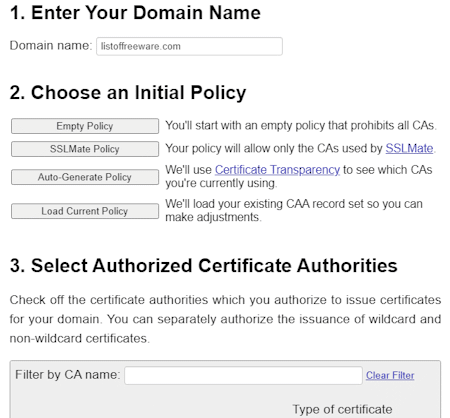Click the Auto-Generate Policy button
The width and height of the screenshot is (450, 418).
[85, 177]
